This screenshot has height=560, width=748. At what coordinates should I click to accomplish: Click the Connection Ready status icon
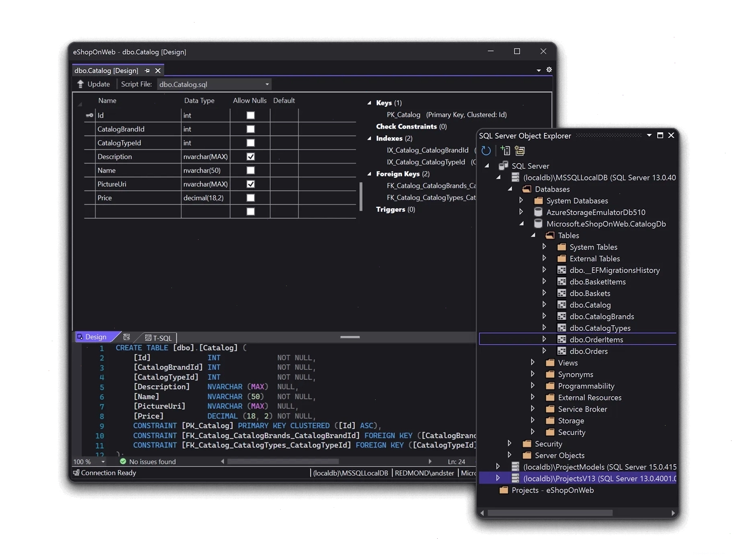[76, 473]
